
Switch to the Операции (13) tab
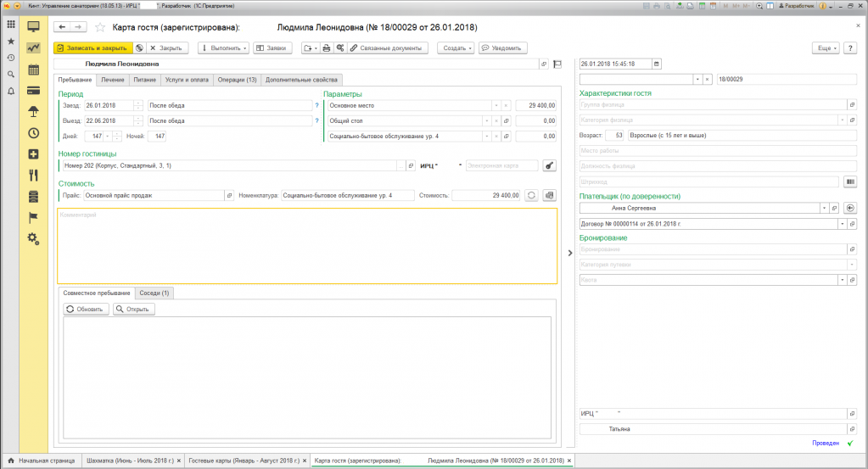pos(237,80)
